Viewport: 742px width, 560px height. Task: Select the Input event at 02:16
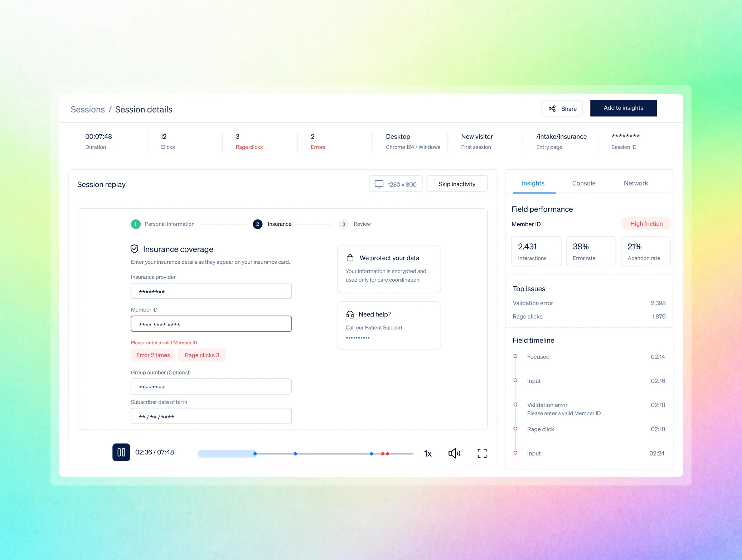tap(589, 381)
